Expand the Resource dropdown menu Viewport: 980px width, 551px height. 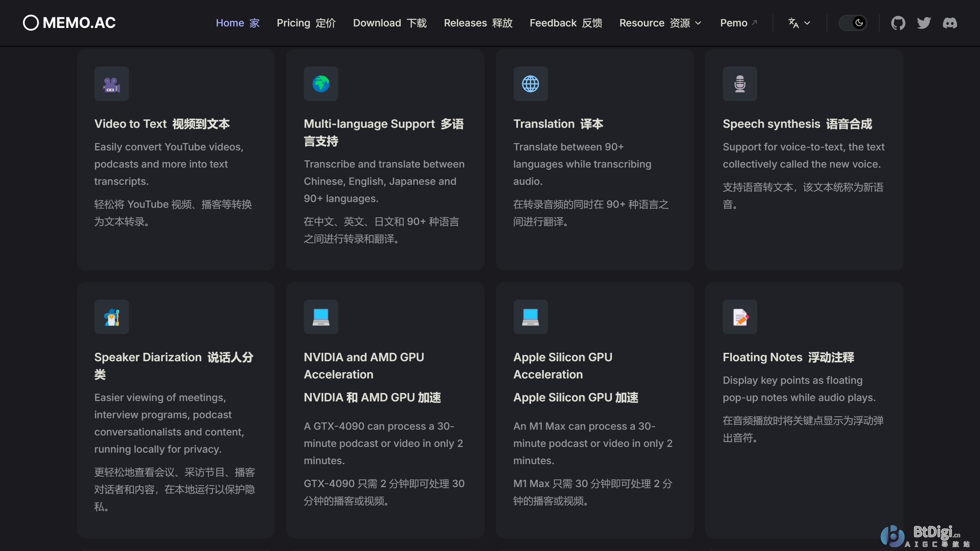click(660, 23)
